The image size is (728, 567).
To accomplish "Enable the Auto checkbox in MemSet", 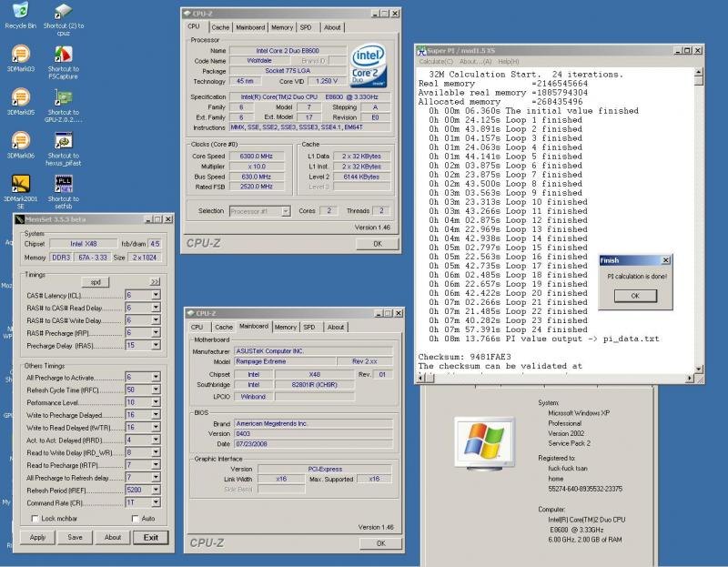I will click(x=135, y=518).
